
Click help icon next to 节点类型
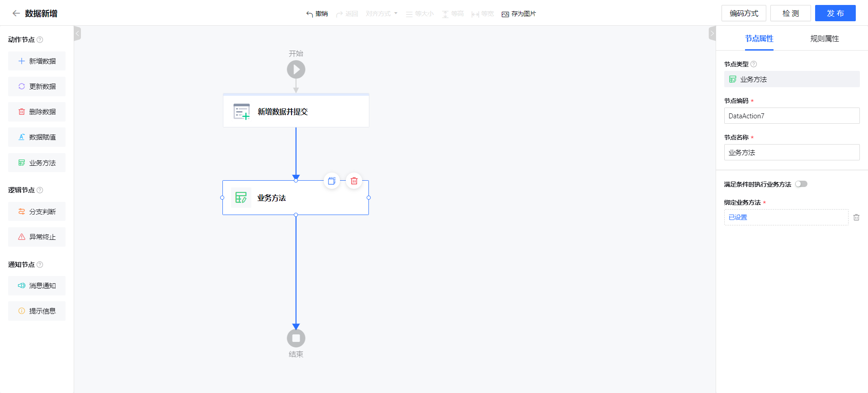click(754, 64)
